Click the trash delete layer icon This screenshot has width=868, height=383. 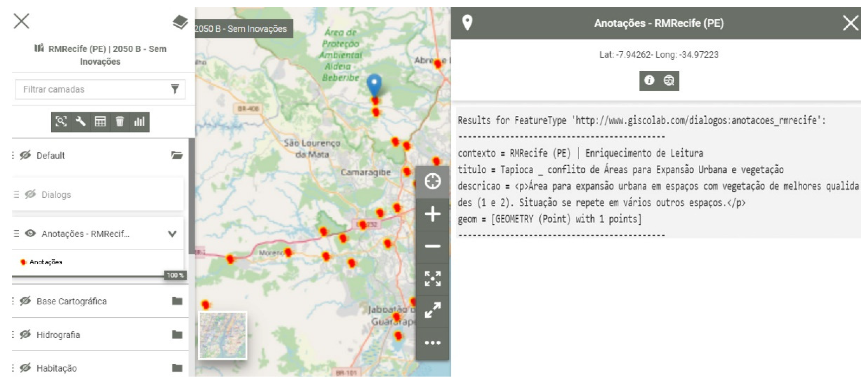click(x=120, y=121)
